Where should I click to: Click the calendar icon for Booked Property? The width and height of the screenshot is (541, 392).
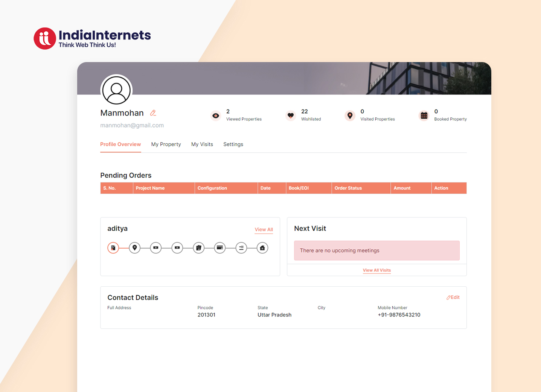424,115
